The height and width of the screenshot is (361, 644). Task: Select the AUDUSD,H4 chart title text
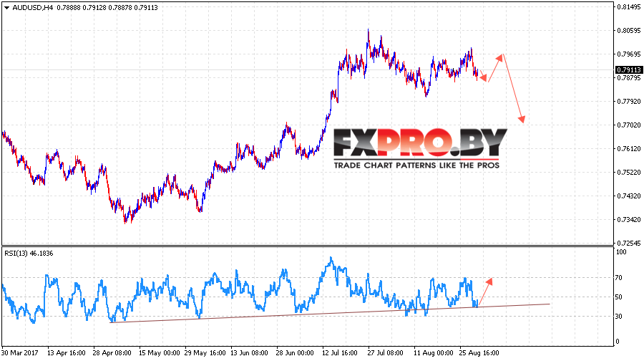(33, 7)
